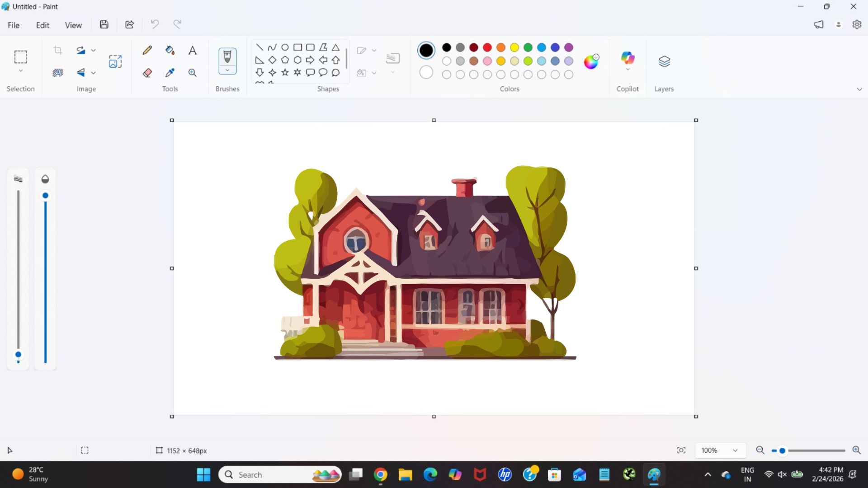This screenshot has height=488, width=868.
Task: Open Edit colors wheel
Action: [591, 61]
